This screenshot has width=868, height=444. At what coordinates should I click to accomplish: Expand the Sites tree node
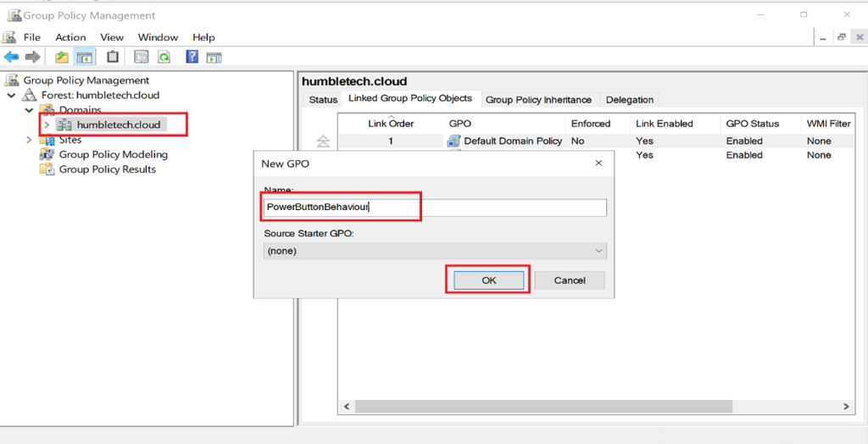point(30,140)
